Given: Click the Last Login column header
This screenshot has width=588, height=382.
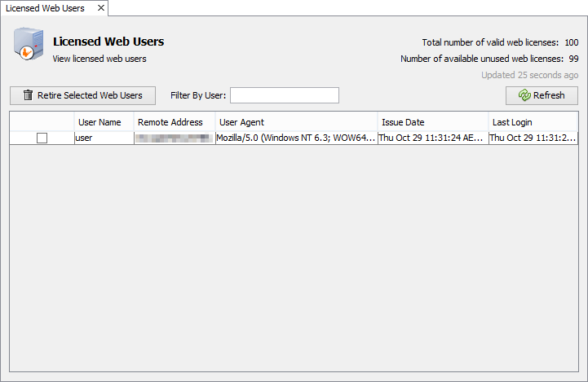Looking at the screenshot, I should 533,122.
